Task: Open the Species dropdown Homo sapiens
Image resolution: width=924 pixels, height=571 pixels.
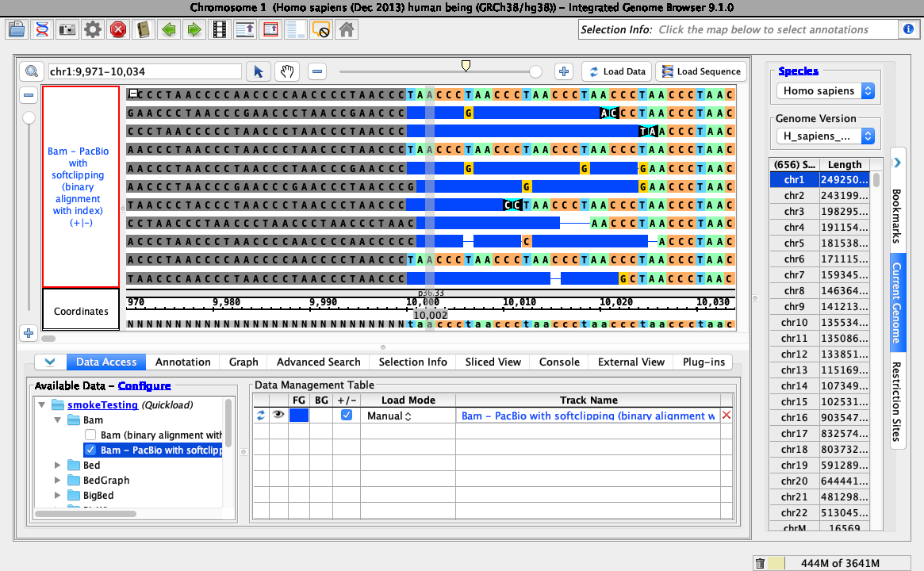Action: click(x=825, y=90)
